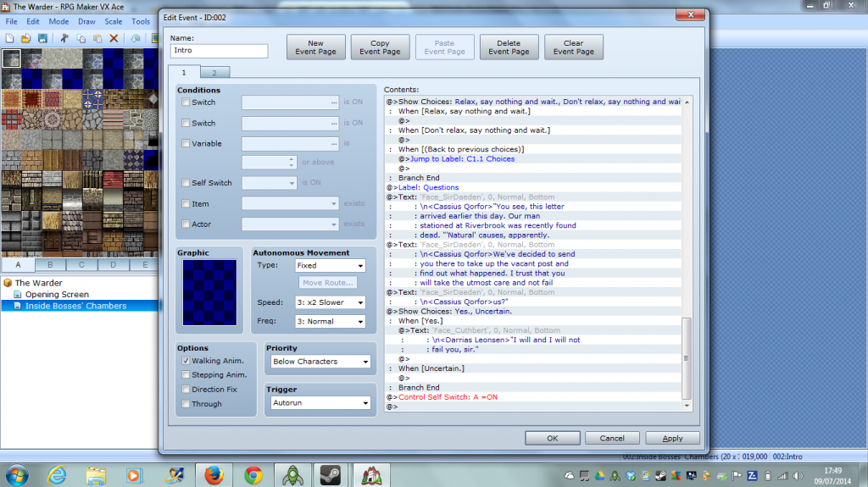Uncheck the Walking Anim. option
Viewport: 868px width, 487px height.
(x=186, y=361)
